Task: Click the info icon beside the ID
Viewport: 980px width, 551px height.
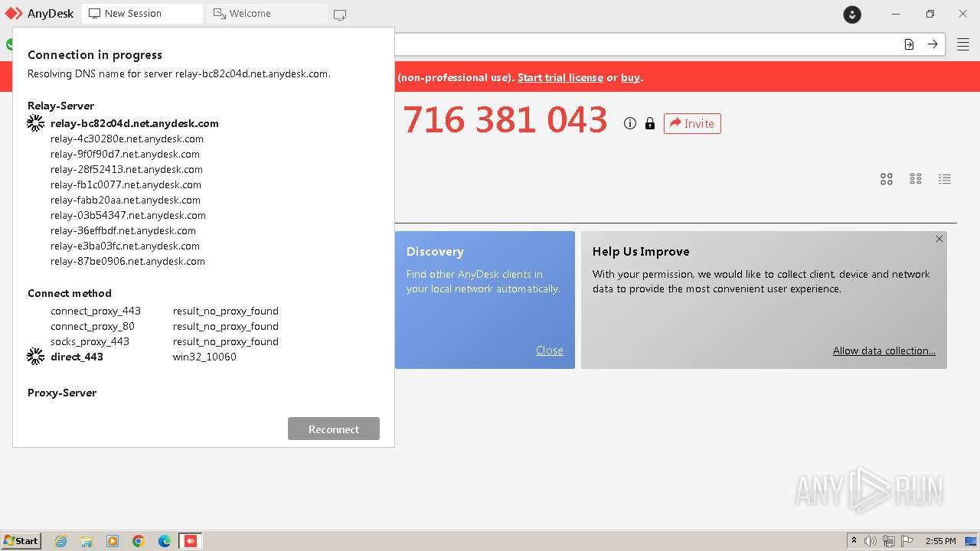Action: (x=630, y=123)
